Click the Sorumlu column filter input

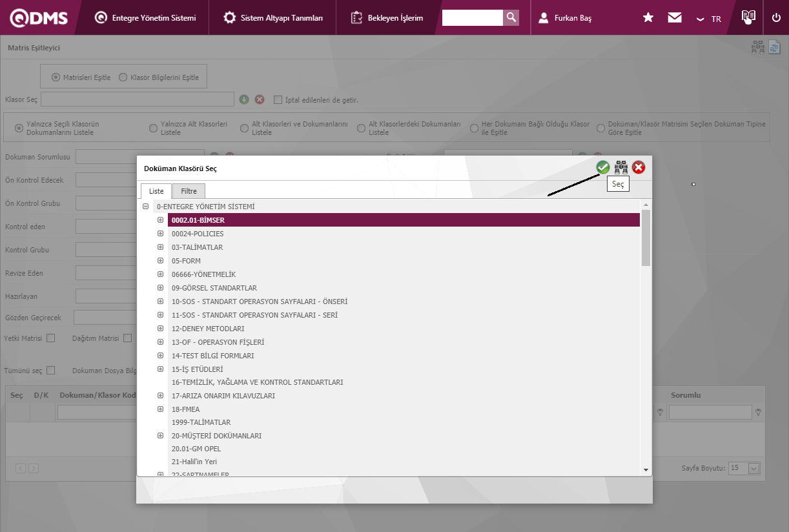(x=710, y=412)
